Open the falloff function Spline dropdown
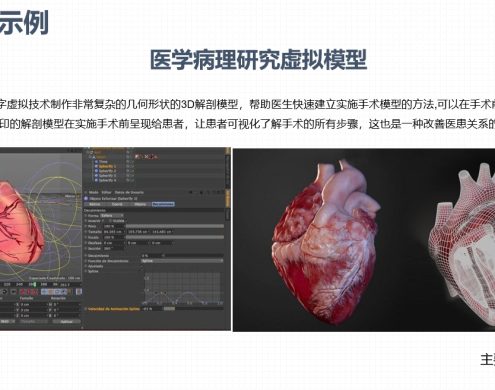 (182, 261)
